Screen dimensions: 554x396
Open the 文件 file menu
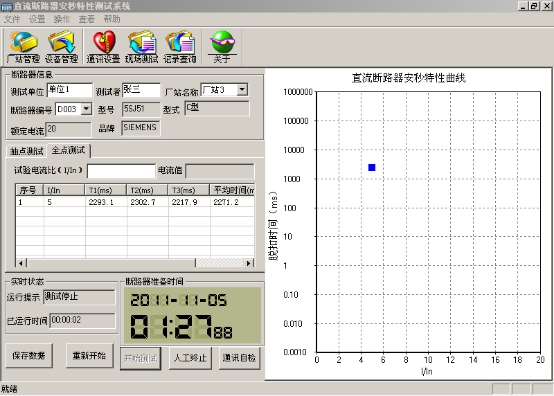[12, 19]
